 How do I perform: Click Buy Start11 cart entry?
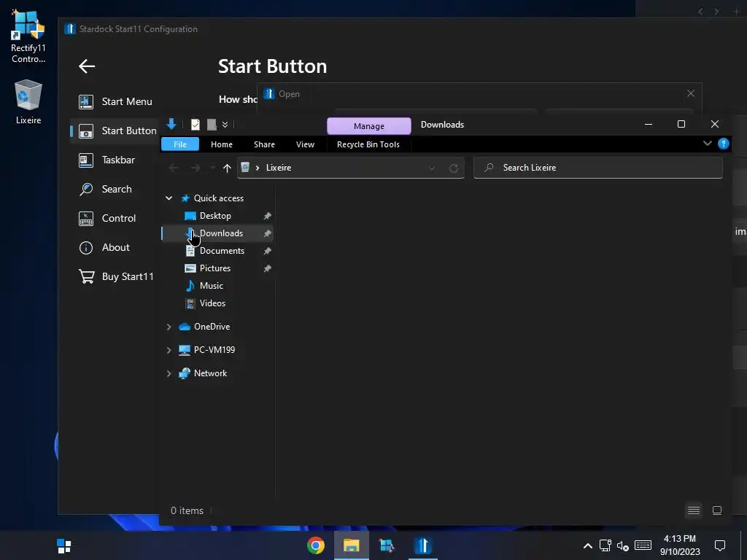[x=115, y=276]
